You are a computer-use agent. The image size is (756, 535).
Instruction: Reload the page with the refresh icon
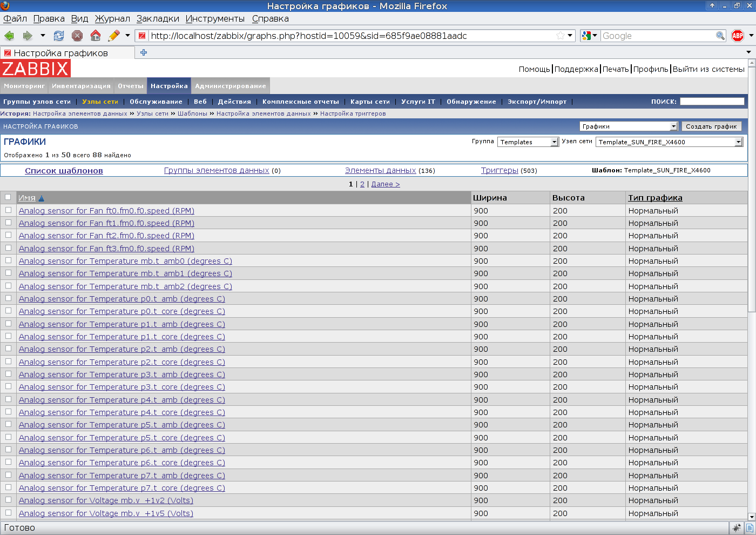(59, 36)
